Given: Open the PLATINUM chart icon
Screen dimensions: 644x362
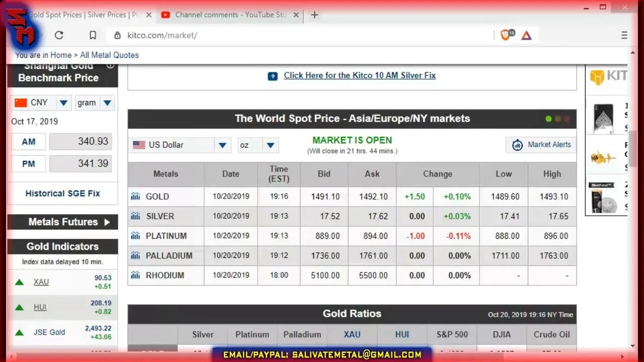Looking at the screenshot, I should (x=135, y=236).
